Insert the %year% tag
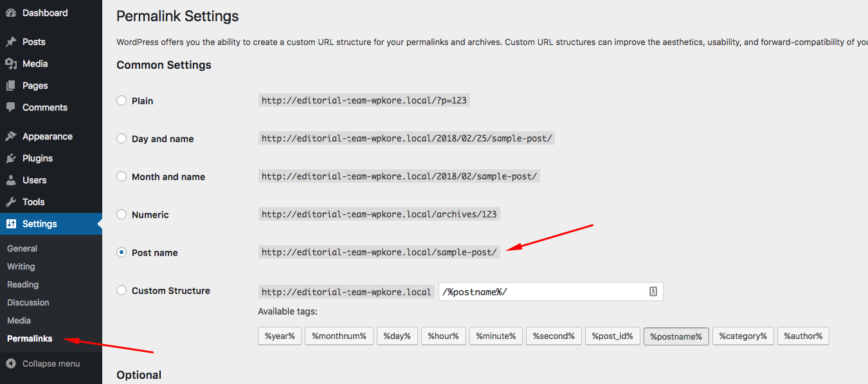The height and width of the screenshot is (384, 868). (280, 336)
